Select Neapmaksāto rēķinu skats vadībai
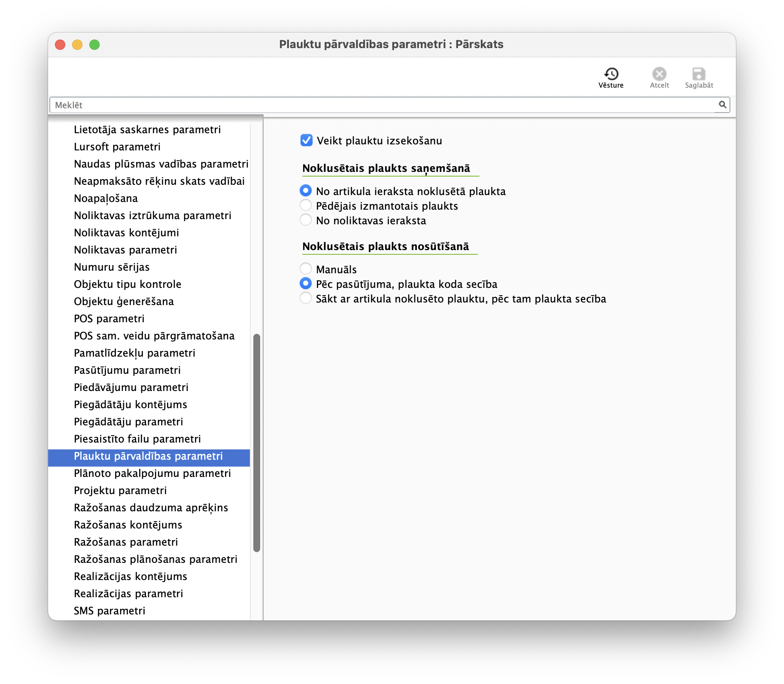The image size is (784, 684). pyautogui.click(x=149, y=181)
